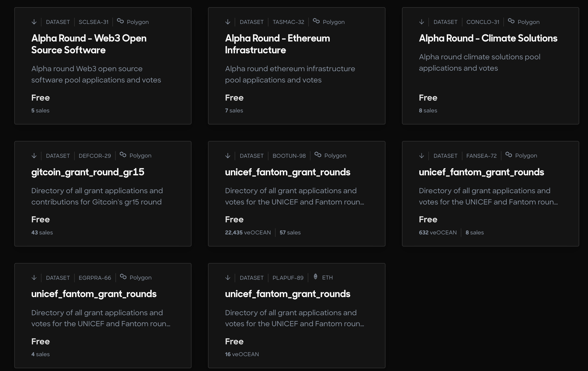Click Polygon network icon on EGRPRA-66 card
Image resolution: width=588 pixels, height=371 pixels.
[123, 277]
